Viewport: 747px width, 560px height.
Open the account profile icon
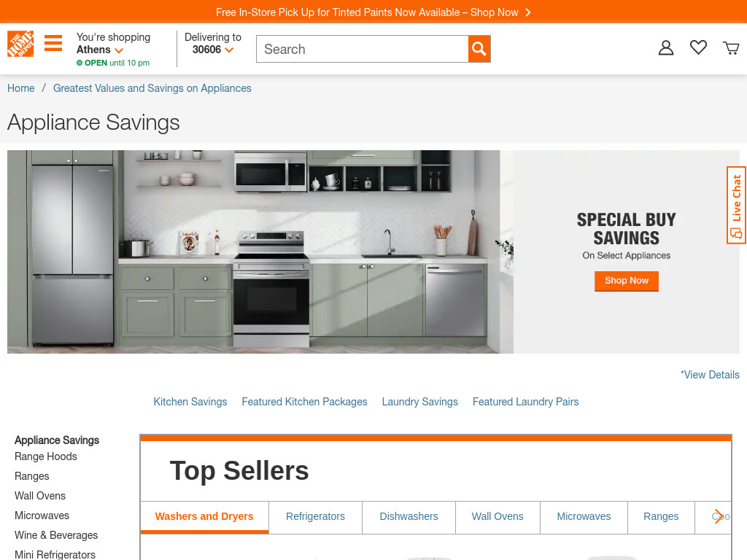(666, 47)
